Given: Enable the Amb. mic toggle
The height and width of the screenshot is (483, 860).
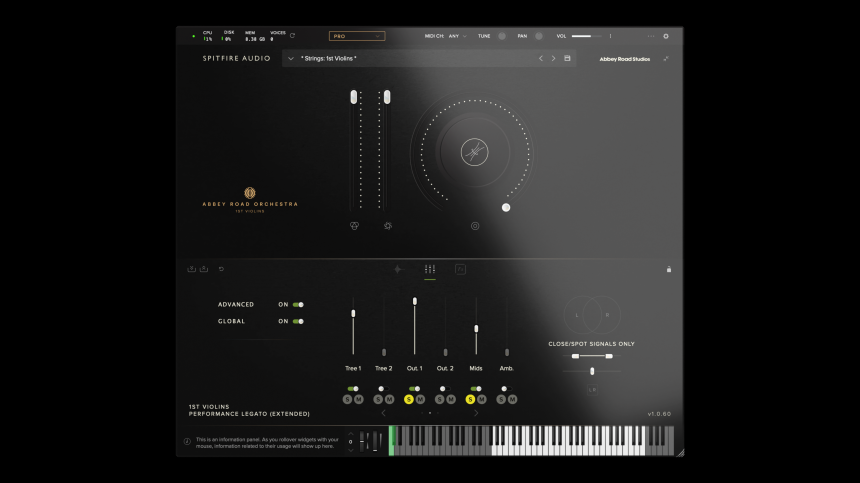Looking at the screenshot, I should tap(506, 389).
